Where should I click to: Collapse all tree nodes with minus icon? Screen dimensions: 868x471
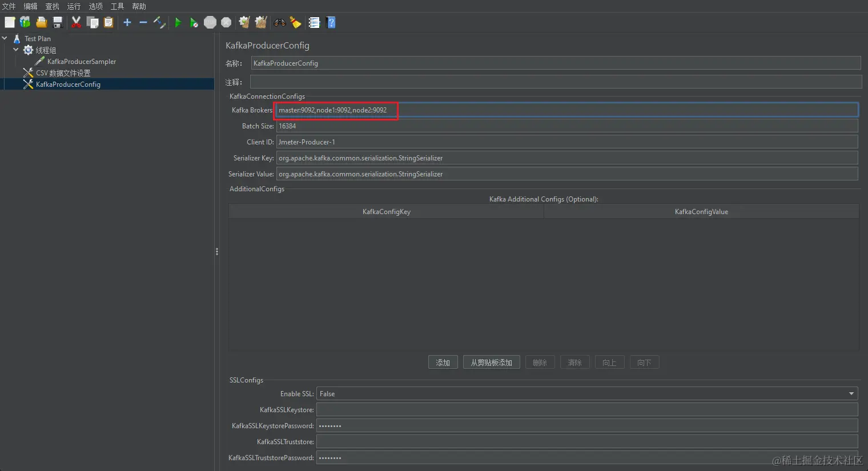click(143, 22)
